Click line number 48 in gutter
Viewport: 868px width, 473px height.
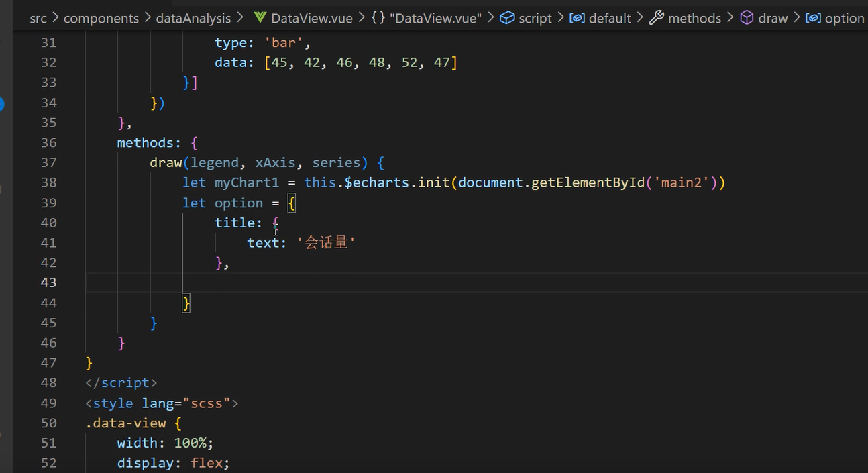point(48,382)
